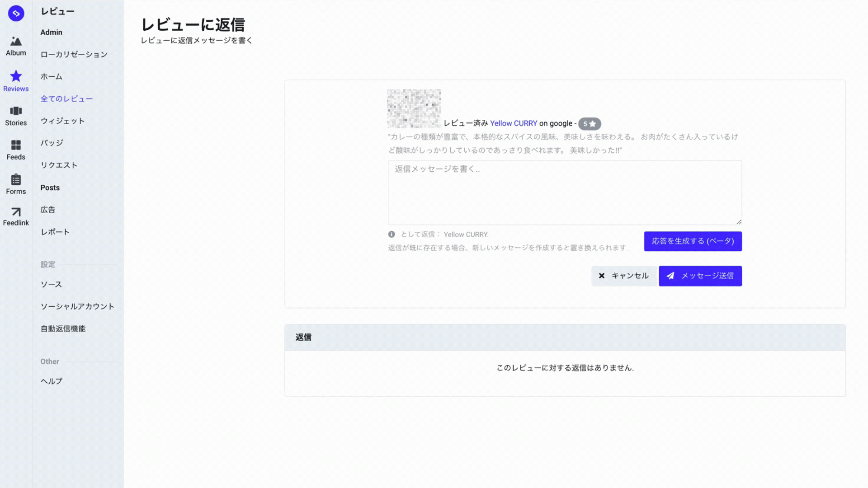Open the Yellow CURRY link
The width and height of the screenshot is (868, 488).
tap(514, 123)
